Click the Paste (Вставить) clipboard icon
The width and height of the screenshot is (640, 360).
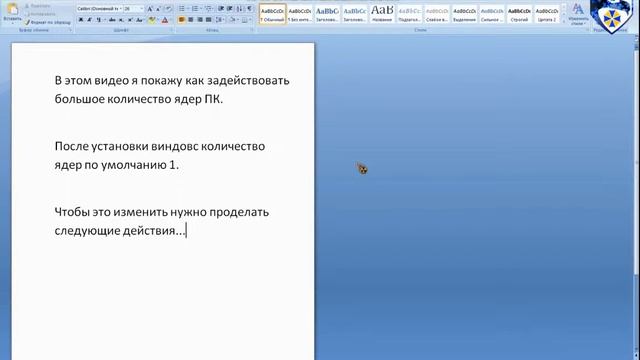coord(12,9)
